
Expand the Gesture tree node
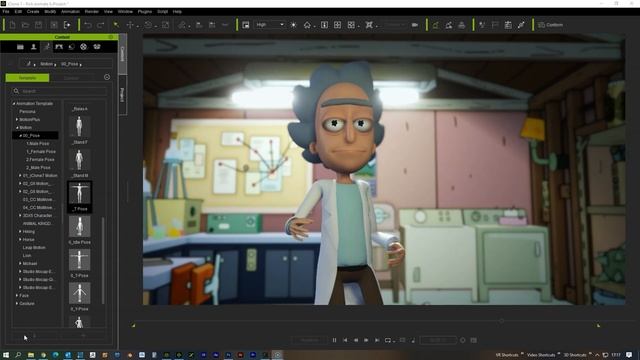pyautogui.click(x=17, y=304)
